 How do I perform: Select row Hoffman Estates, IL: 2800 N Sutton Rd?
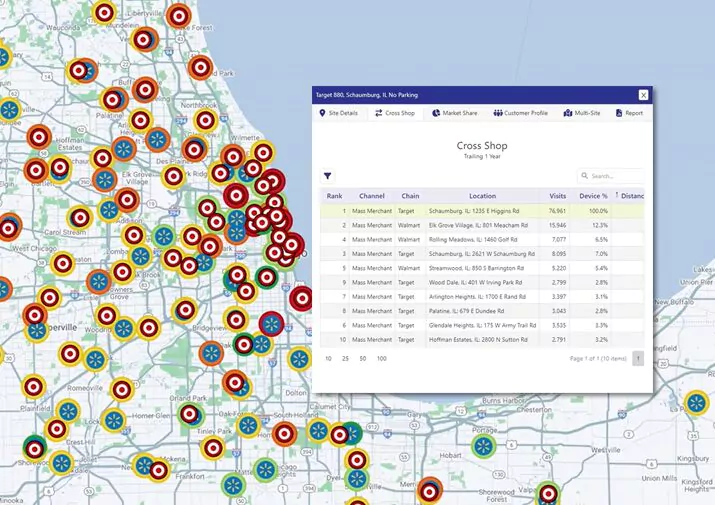click(x=482, y=339)
